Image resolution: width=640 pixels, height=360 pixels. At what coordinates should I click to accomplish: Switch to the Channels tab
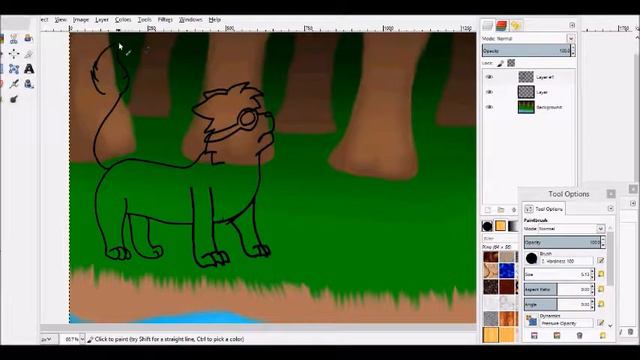click(502, 25)
